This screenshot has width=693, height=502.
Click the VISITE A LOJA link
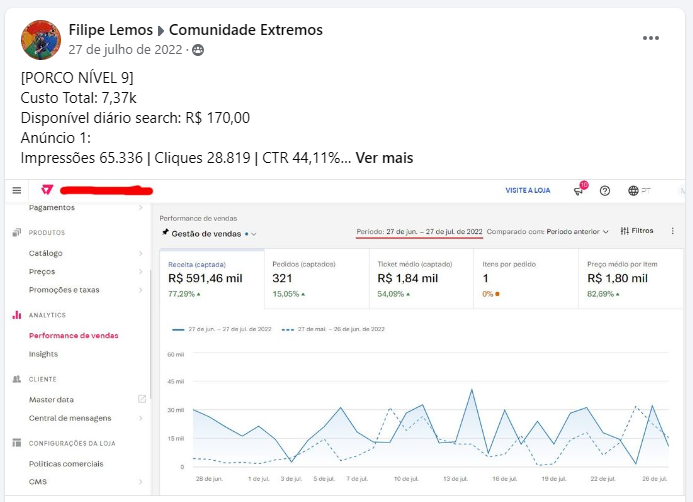coord(528,190)
